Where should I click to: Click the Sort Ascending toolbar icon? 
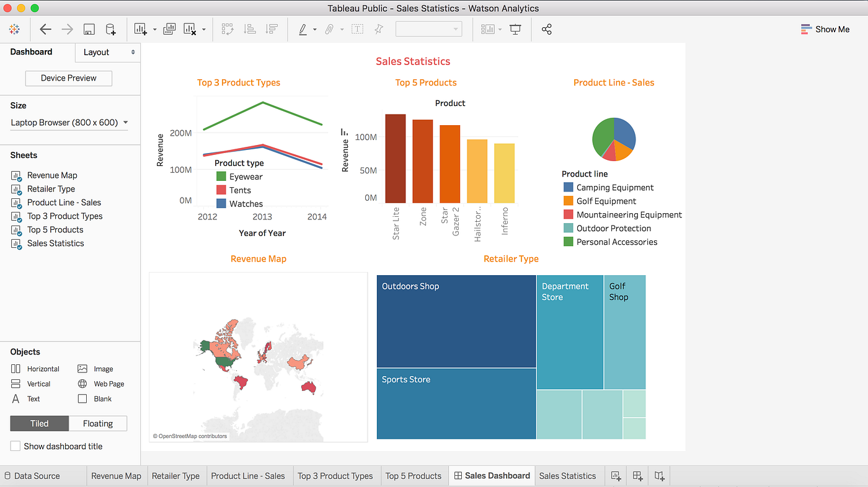pos(250,29)
